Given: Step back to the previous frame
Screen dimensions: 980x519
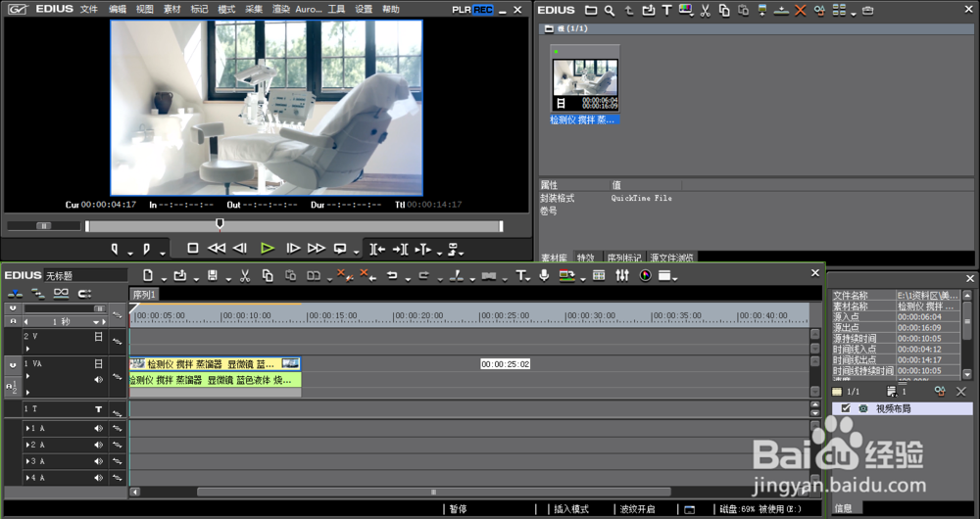Looking at the screenshot, I should pyautogui.click(x=240, y=249).
